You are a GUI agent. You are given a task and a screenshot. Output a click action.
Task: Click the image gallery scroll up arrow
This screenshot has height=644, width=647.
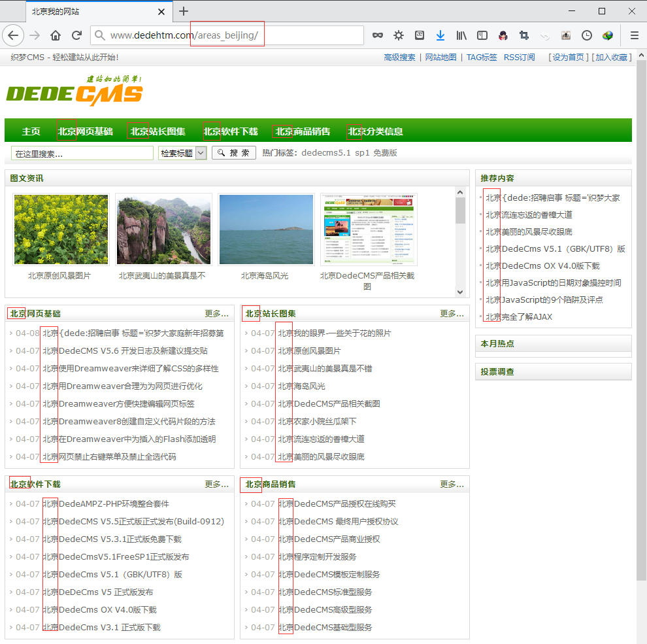[460, 192]
